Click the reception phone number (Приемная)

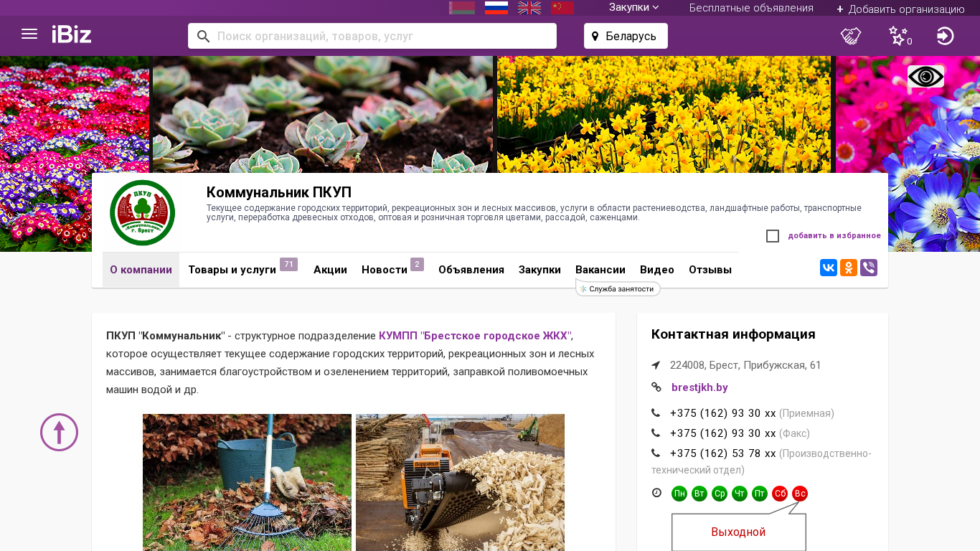pos(723,413)
